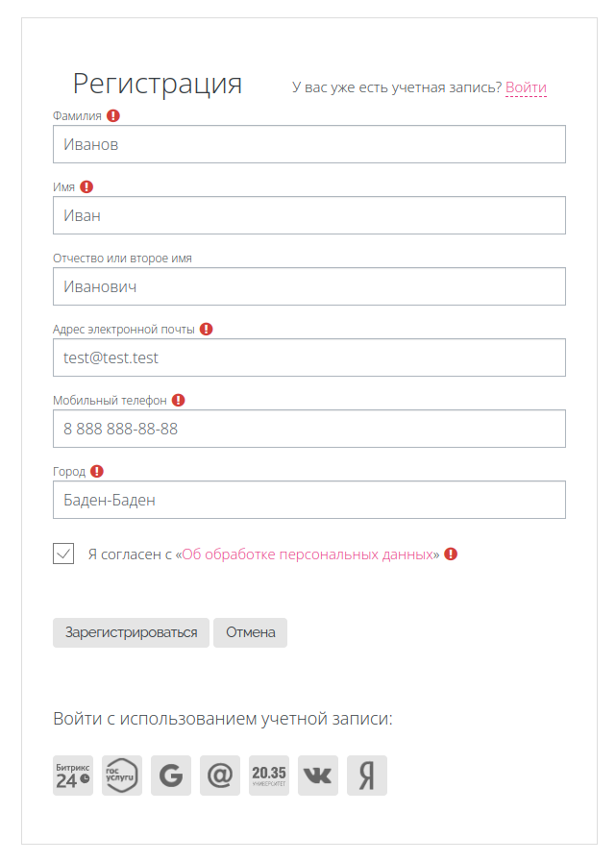Click the Отчество или второе имя field

(x=308, y=287)
